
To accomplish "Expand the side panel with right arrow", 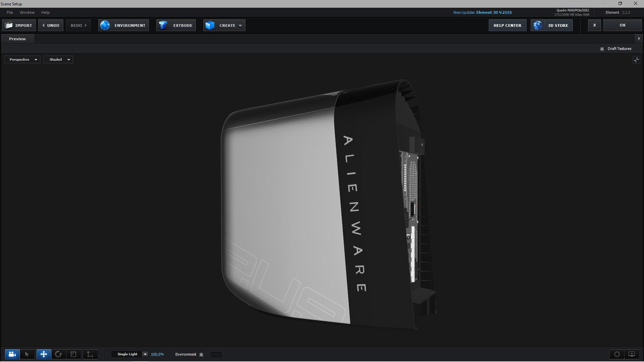I will 639,39.
